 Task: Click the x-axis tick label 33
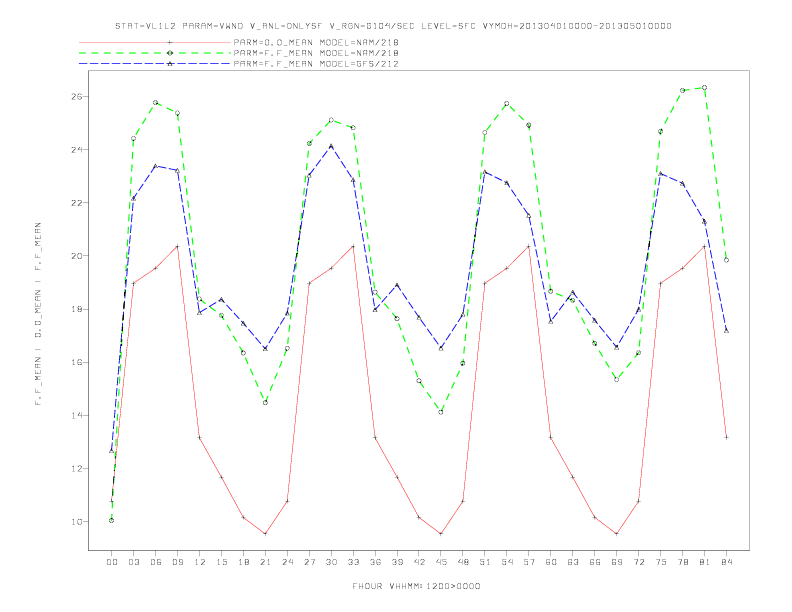click(353, 562)
